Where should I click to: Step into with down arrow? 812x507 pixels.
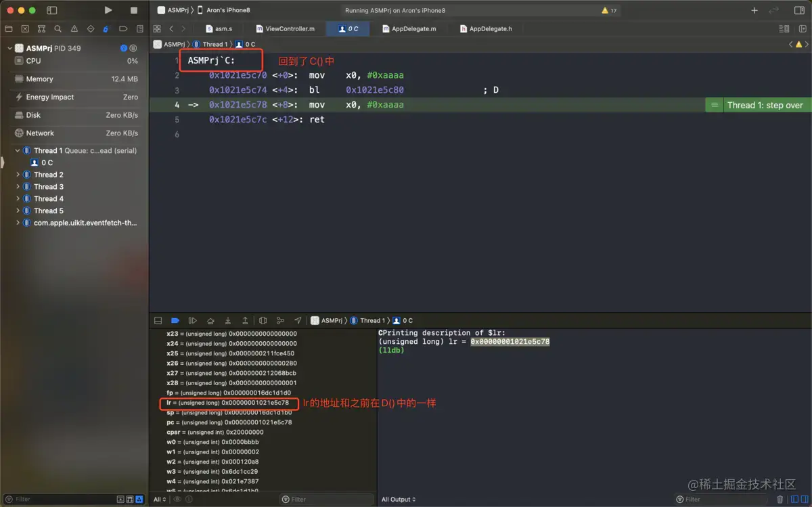(x=228, y=320)
